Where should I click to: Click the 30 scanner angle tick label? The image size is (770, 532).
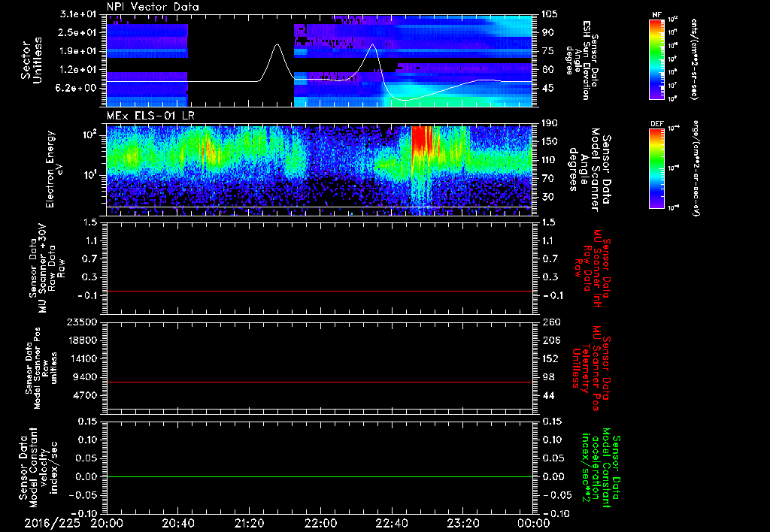pyautogui.click(x=547, y=197)
